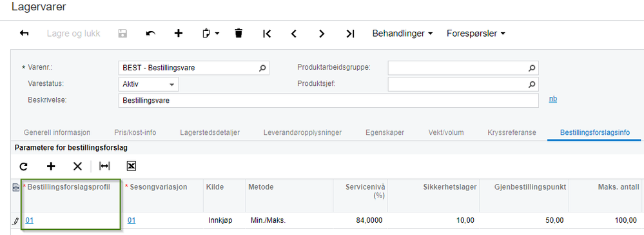Delete the record with trash icon
The width and height of the screenshot is (644, 235).
tap(239, 34)
